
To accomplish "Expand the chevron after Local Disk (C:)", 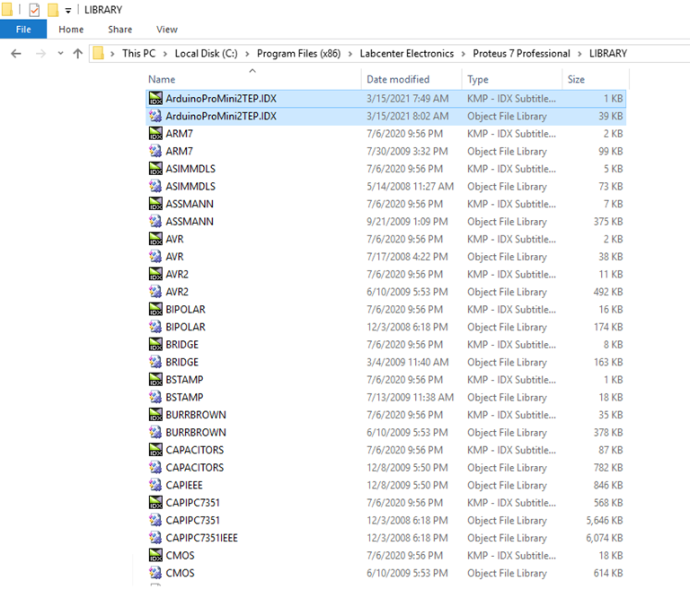I will 250,54.
